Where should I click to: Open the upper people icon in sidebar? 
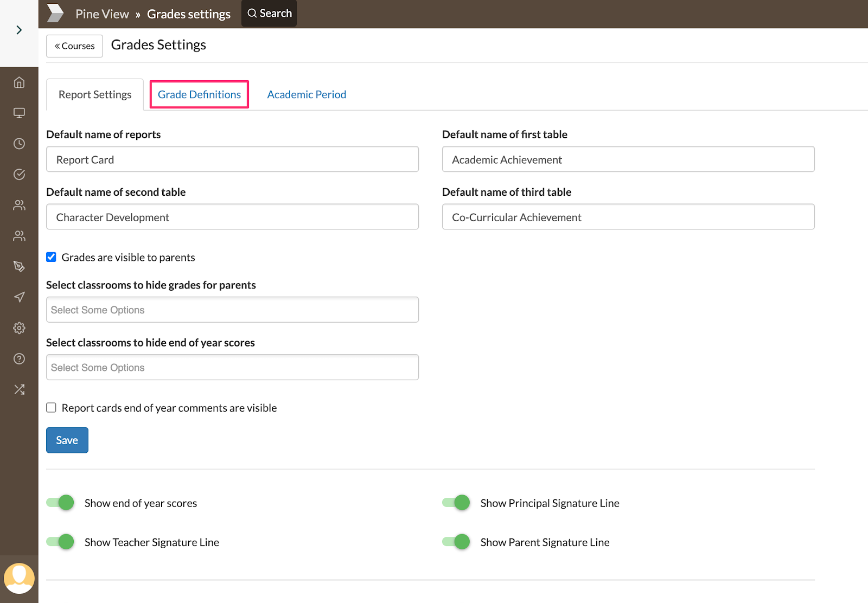(19, 205)
